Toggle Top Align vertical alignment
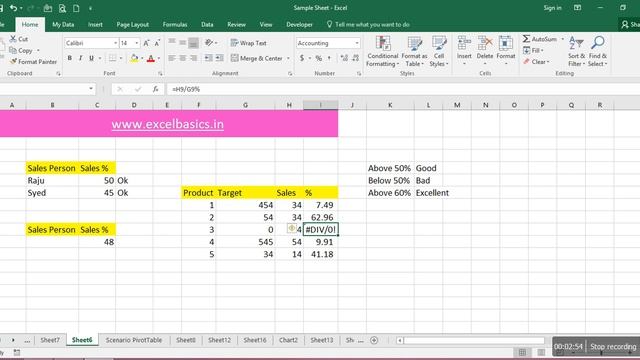The image size is (640, 360). click(x=172, y=42)
